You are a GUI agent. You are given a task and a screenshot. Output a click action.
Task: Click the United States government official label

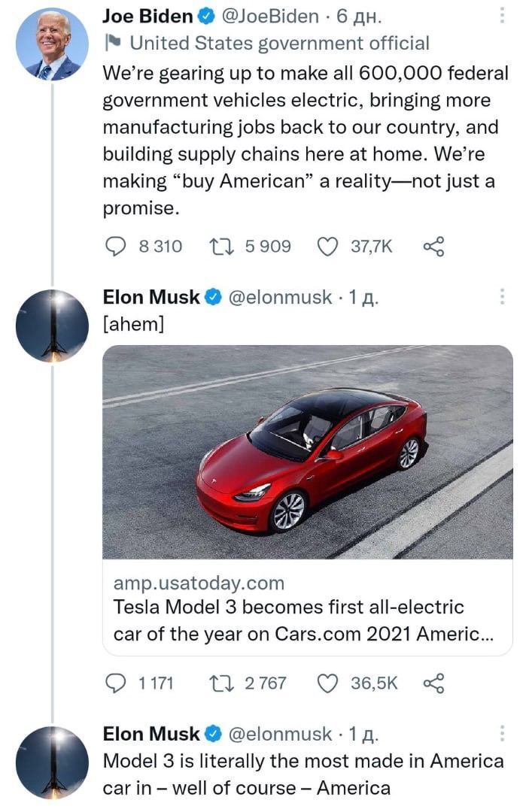click(x=280, y=44)
